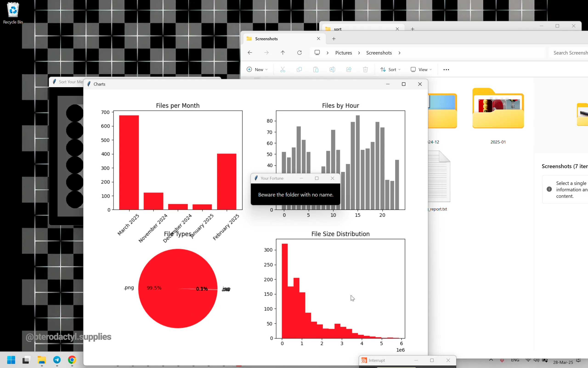Click the Delete trash icon in Explorer toolbar
This screenshot has height=368, width=588.
365,70
